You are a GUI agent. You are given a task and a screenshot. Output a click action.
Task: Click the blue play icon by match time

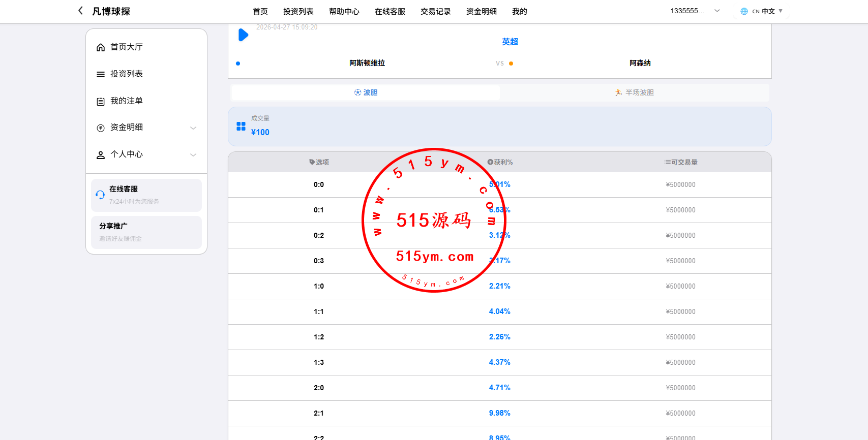pos(243,35)
